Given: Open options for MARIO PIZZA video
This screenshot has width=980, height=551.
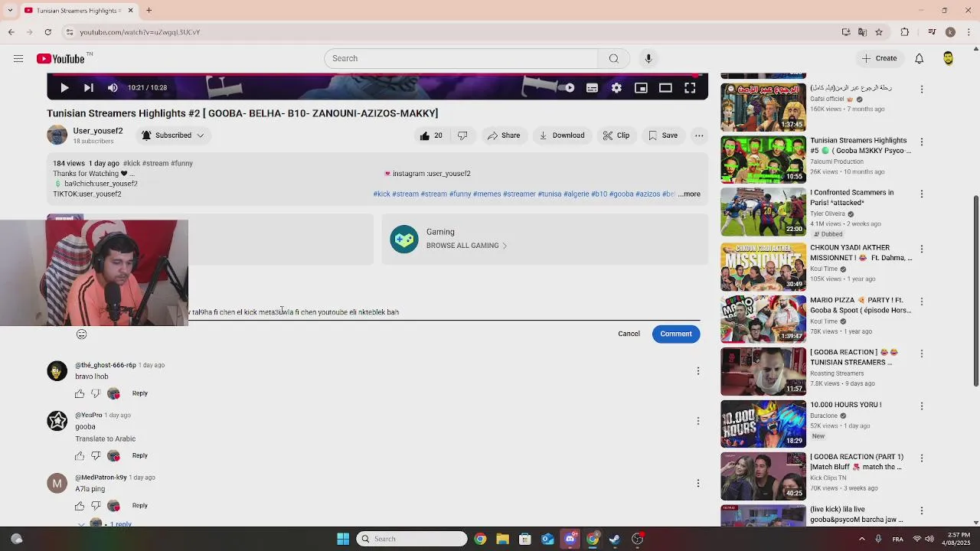Looking at the screenshot, I should coord(922,302).
